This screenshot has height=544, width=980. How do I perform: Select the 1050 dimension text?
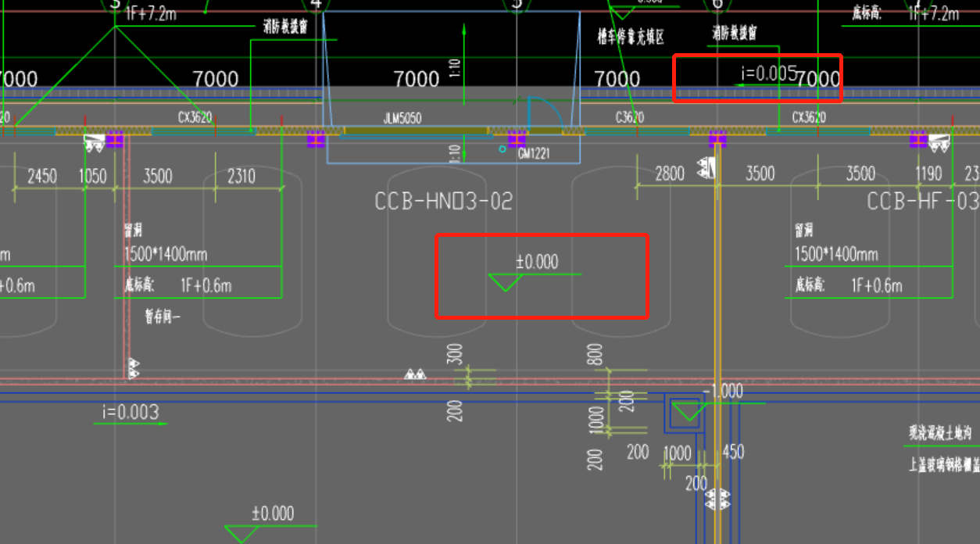[x=92, y=176]
